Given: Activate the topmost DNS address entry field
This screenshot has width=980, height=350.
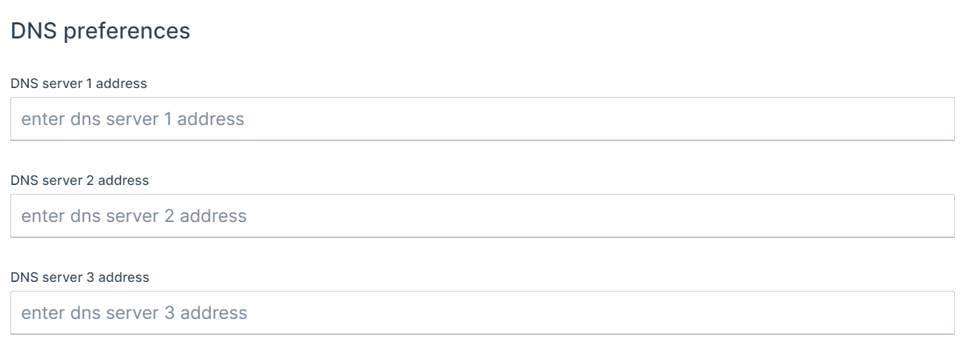Looking at the screenshot, I should click(x=482, y=119).
